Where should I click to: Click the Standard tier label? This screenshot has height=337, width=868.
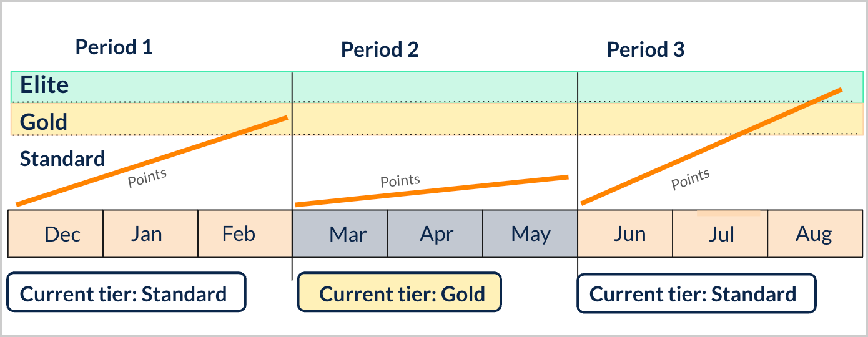[62, 159]
